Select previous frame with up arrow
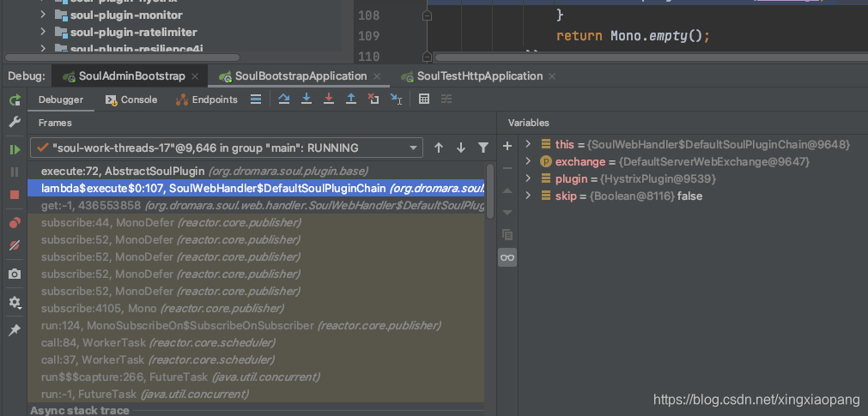Image resolution: width=868 pixels, height=416 pixels. pos(439,148)
